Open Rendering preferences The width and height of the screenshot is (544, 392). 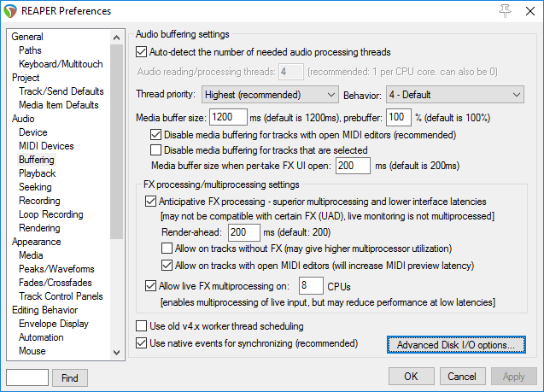tap(39, 228)
